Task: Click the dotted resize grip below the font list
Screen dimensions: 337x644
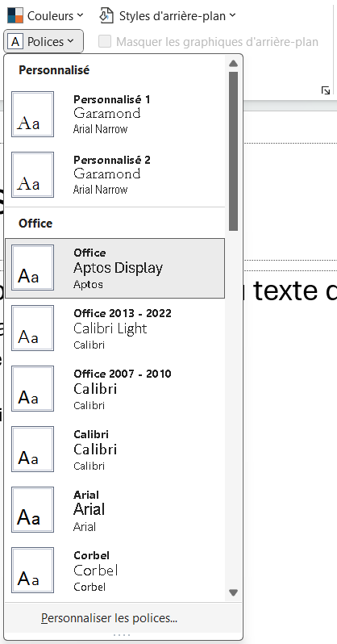Action: point(122,635)
